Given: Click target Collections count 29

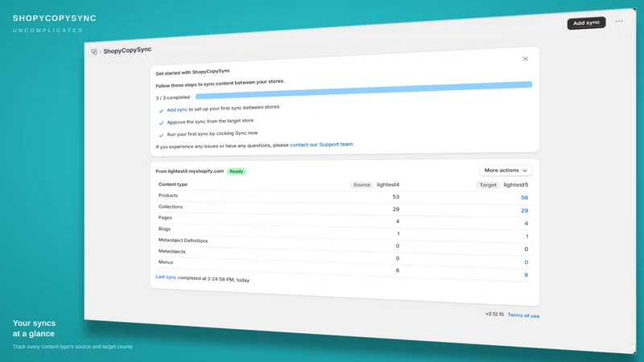Looking at the screenshot, I should pos(525,211).
